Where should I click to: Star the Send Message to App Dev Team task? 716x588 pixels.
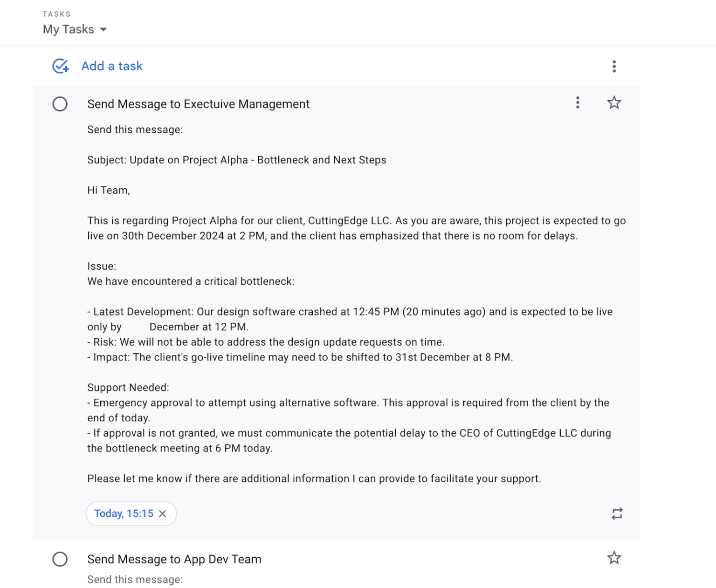pyautogui.click(x=614, y=558)
